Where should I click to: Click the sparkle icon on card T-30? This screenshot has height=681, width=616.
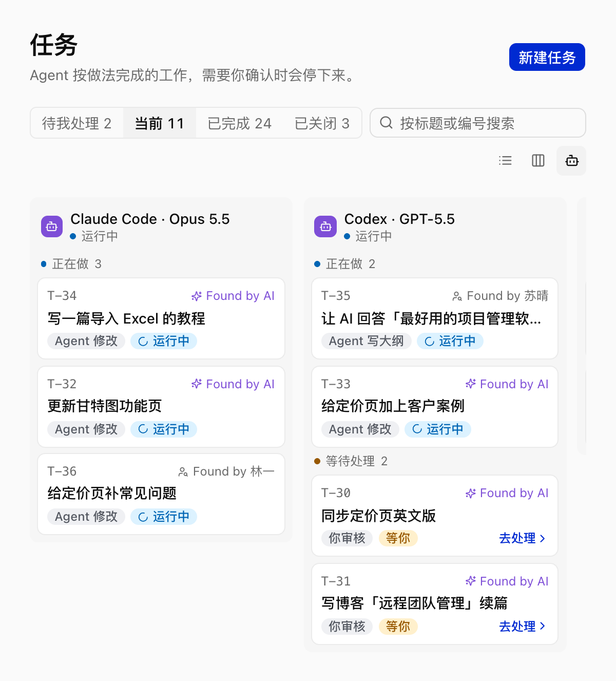tap(470, 493)
